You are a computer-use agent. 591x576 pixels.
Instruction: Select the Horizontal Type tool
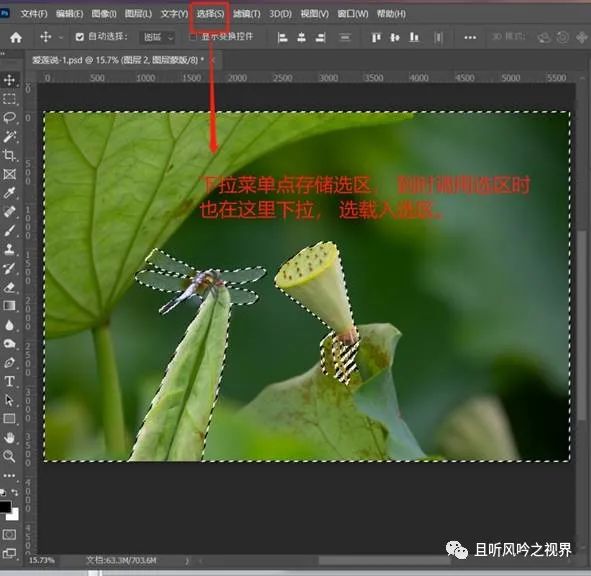point(9,381)
